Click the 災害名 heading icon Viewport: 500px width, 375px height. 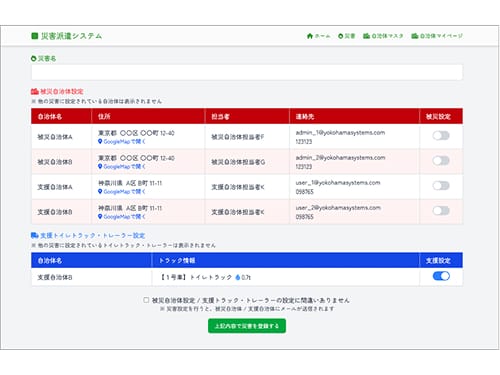pos(33,58)
